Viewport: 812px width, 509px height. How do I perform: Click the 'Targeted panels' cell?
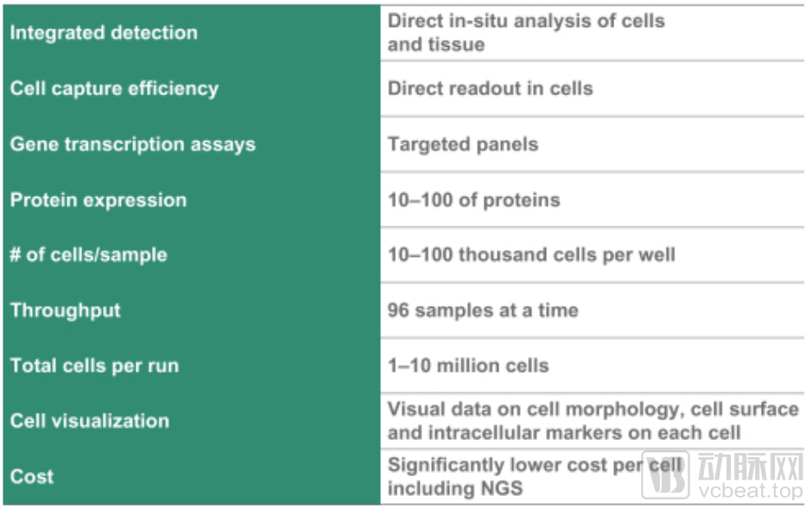(463, 143)
